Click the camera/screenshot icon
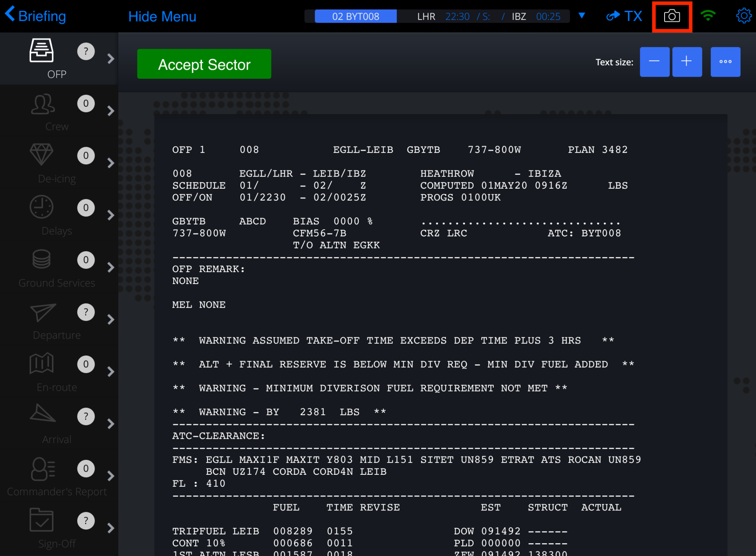 pyautogui.click(x=672, y=16)
